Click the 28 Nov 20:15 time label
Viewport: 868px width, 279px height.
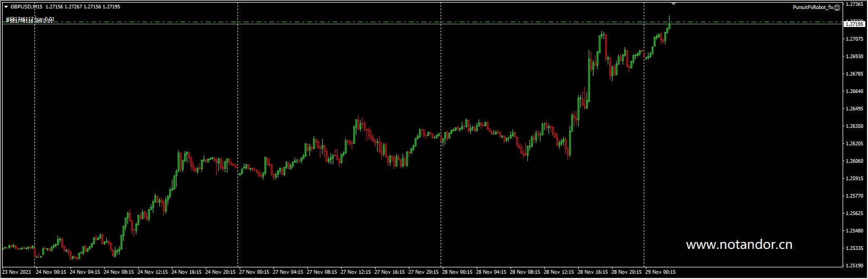[x=626, y=273]
